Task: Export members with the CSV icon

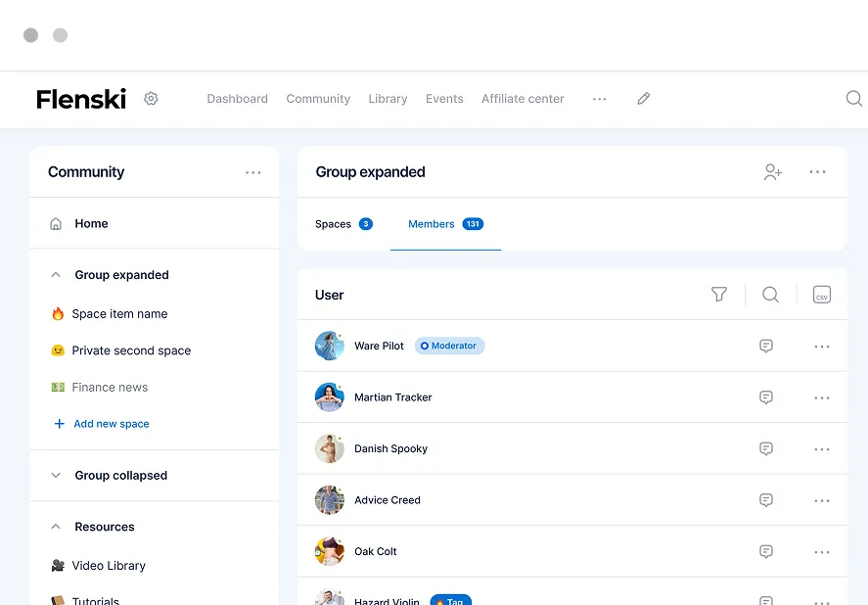Action: [822, 295]
